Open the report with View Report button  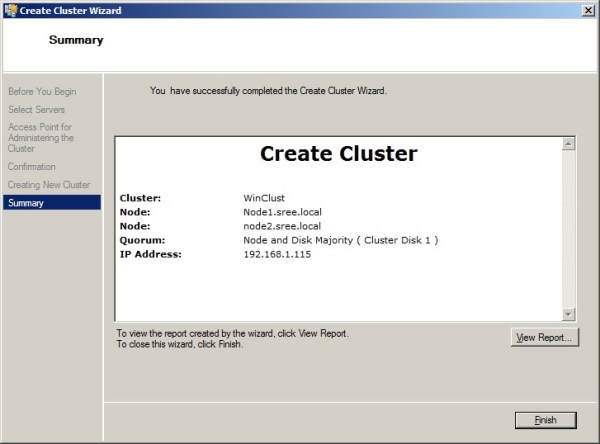[544, 338]
